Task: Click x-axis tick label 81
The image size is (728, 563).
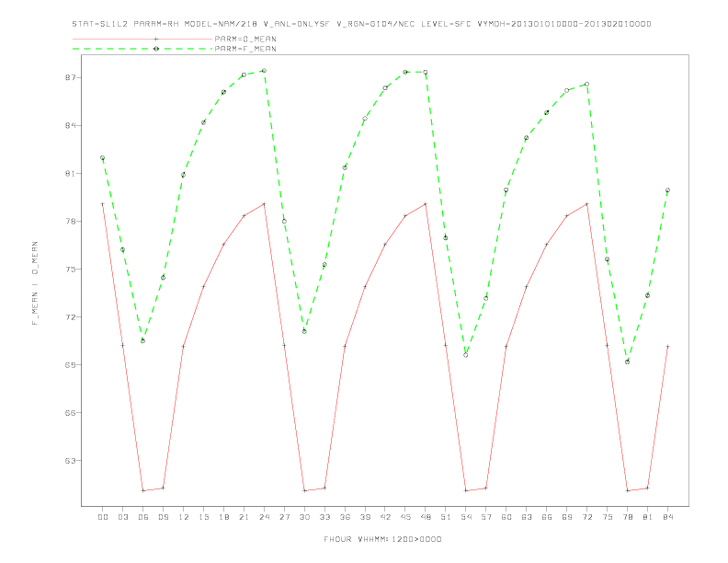Action: (x=648, y=517)
